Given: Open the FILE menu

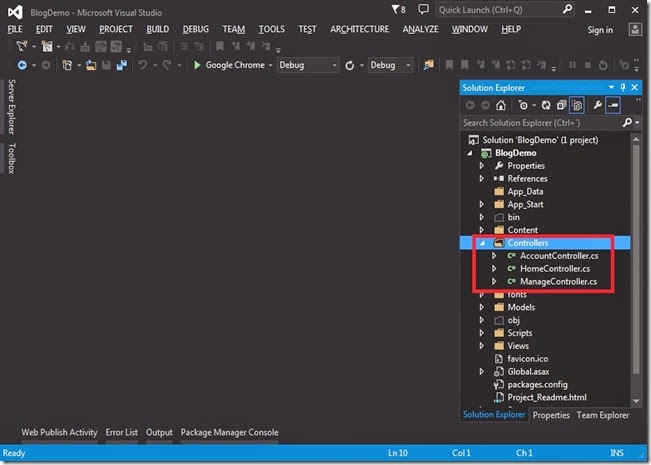Looking at the screenshot, I should pos(15,29).
